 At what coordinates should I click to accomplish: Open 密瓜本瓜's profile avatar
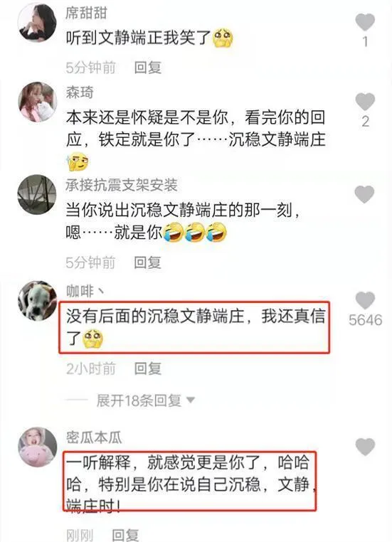click(37, 447)
